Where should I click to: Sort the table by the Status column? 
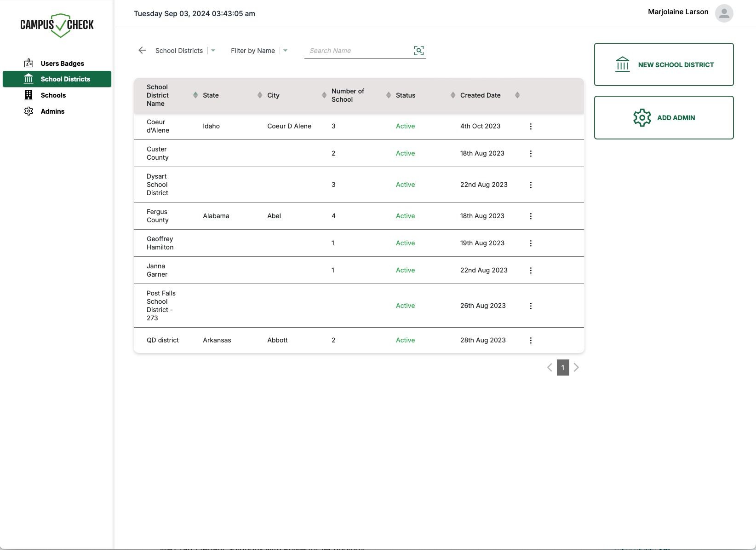[x=453, y=95]
